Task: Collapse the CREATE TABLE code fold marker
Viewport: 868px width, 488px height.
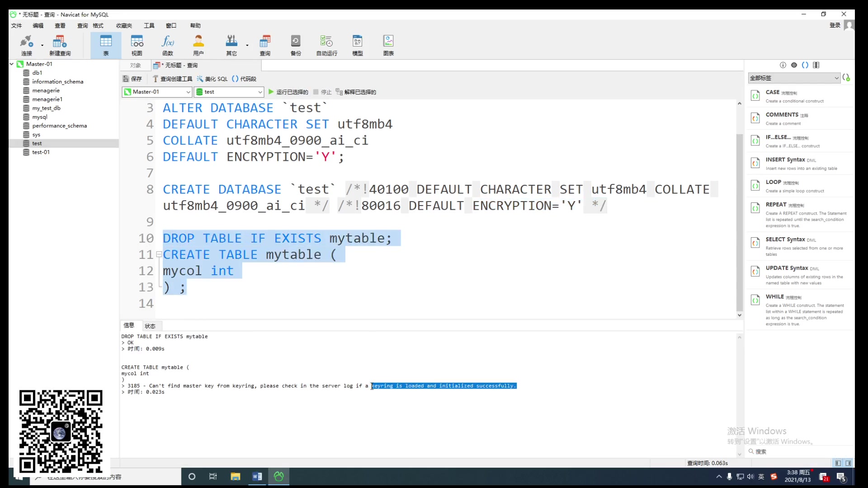Action: pyautogui.click(x=159, y=255)
